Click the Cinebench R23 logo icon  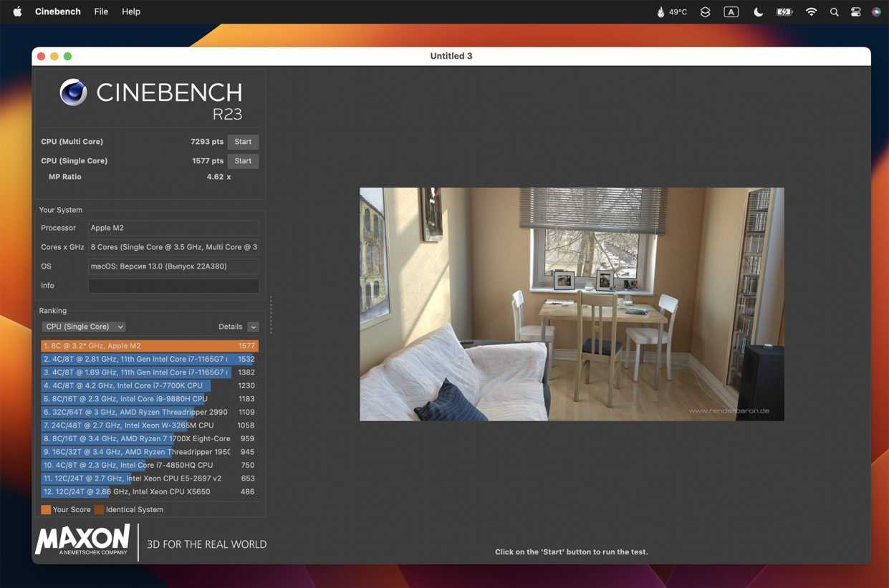tap(73, 92)
